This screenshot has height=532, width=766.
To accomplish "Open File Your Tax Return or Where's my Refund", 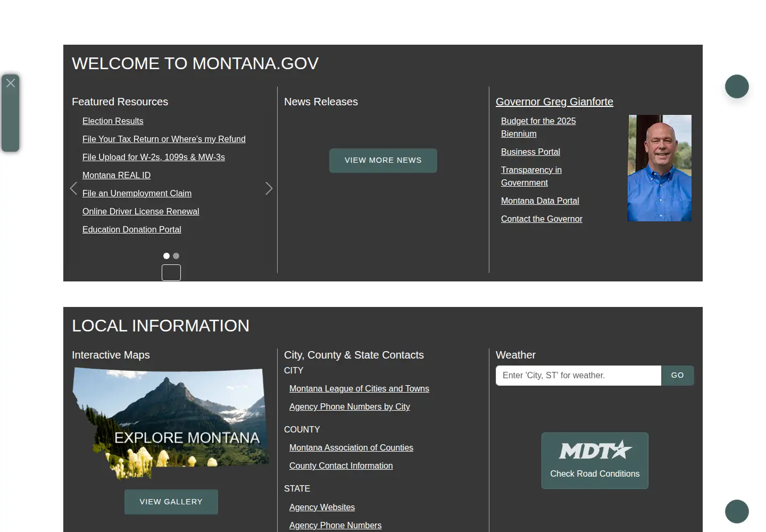I will (x=164, y=139).
